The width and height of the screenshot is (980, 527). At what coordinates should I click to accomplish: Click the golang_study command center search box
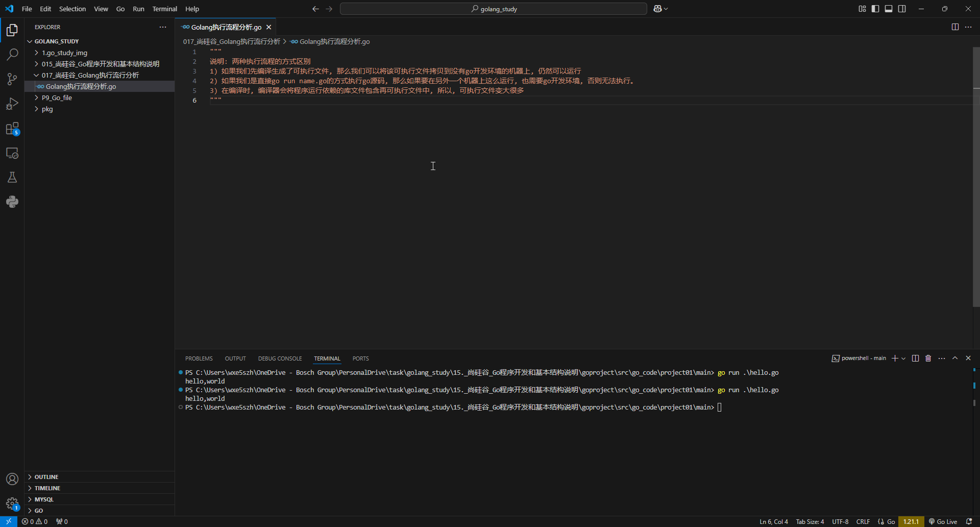494,9
